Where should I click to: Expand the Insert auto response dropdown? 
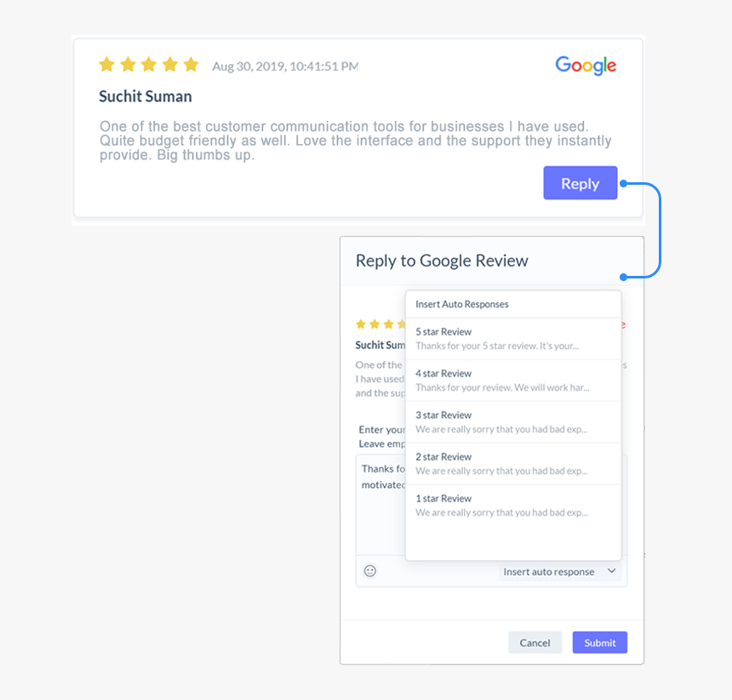[560, 571]
